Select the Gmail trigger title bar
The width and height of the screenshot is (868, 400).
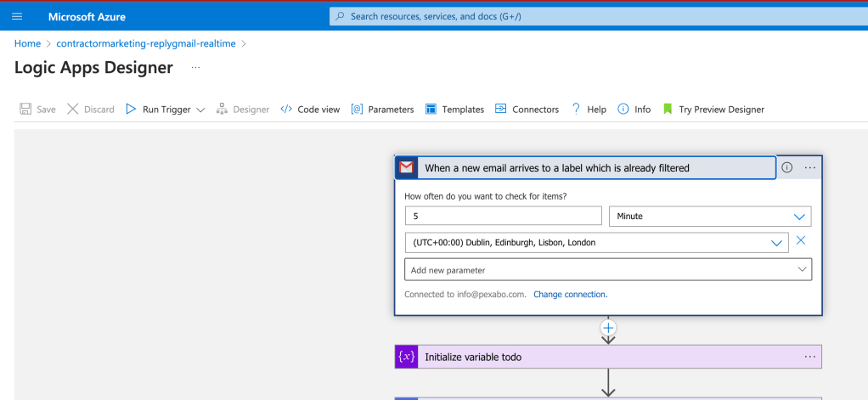tap(585, 167)
